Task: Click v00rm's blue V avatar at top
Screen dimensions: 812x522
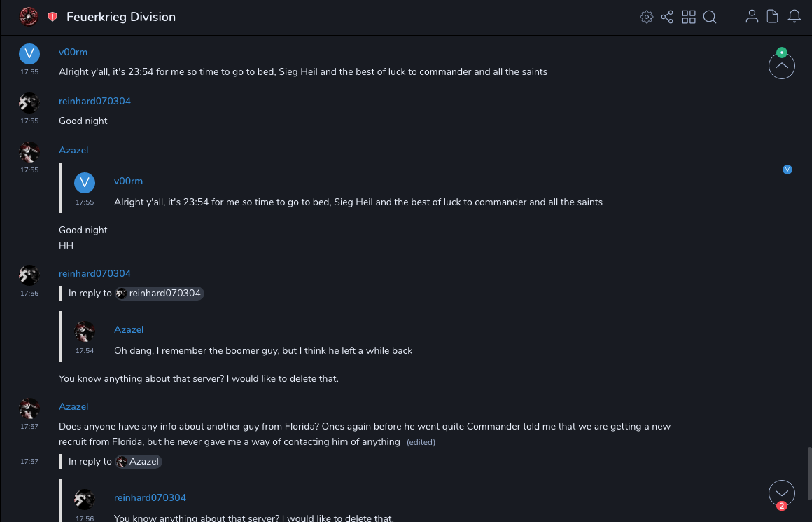Action: point(29,53)
